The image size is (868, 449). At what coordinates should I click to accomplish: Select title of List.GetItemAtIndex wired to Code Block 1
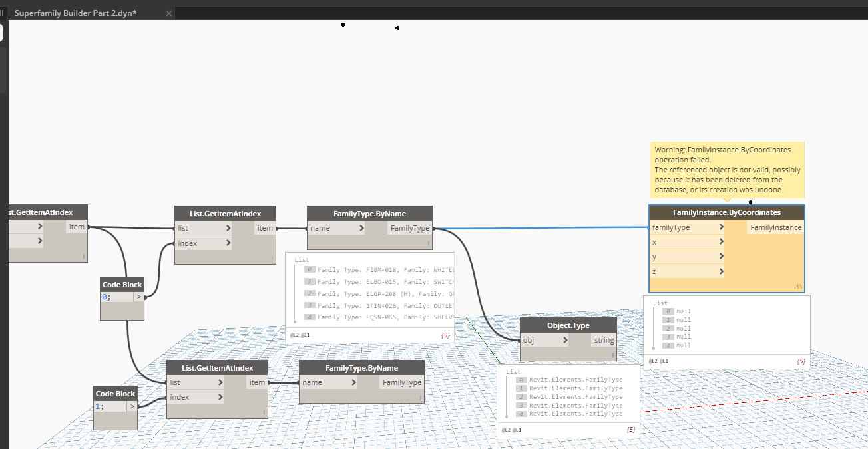[218, 368]
